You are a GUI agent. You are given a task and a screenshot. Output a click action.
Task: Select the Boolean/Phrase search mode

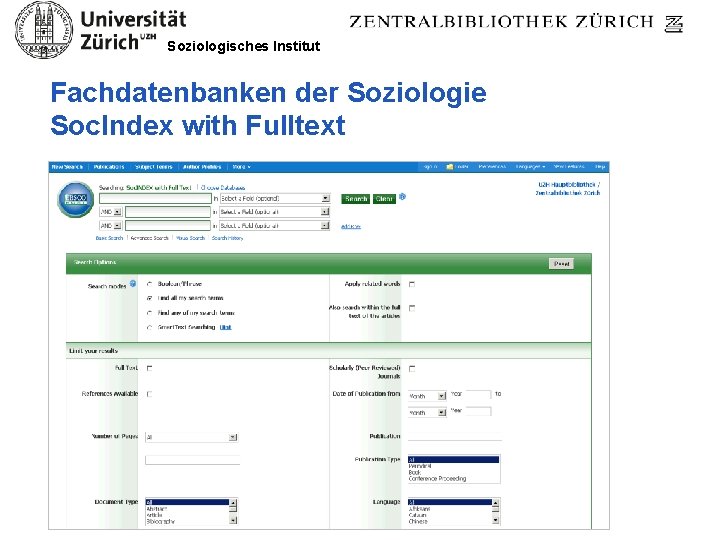[149, 284]
